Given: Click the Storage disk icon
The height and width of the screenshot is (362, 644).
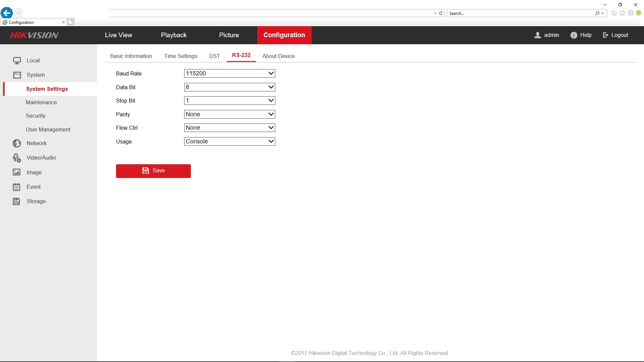Looking at the screenshot, I should 16,201.
